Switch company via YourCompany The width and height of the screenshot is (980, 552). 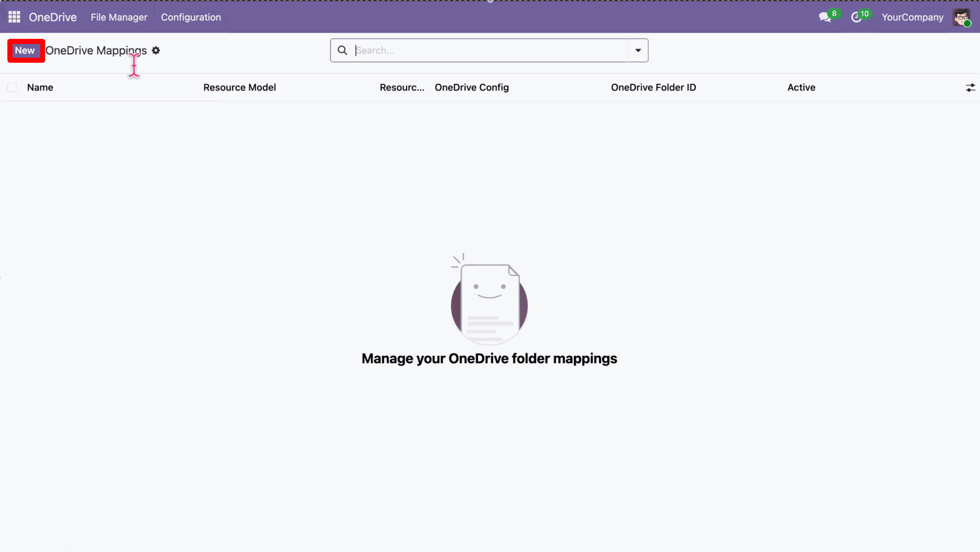tap(912, 17)
